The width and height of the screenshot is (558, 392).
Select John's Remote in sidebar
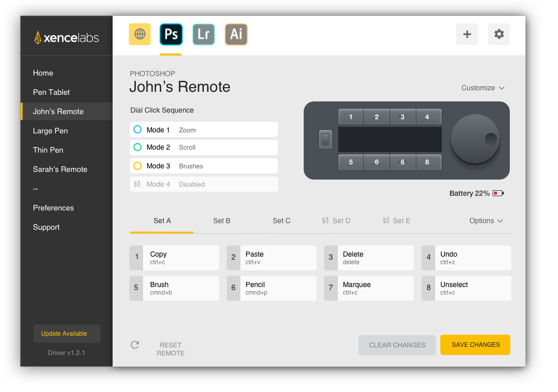(67, 112)
